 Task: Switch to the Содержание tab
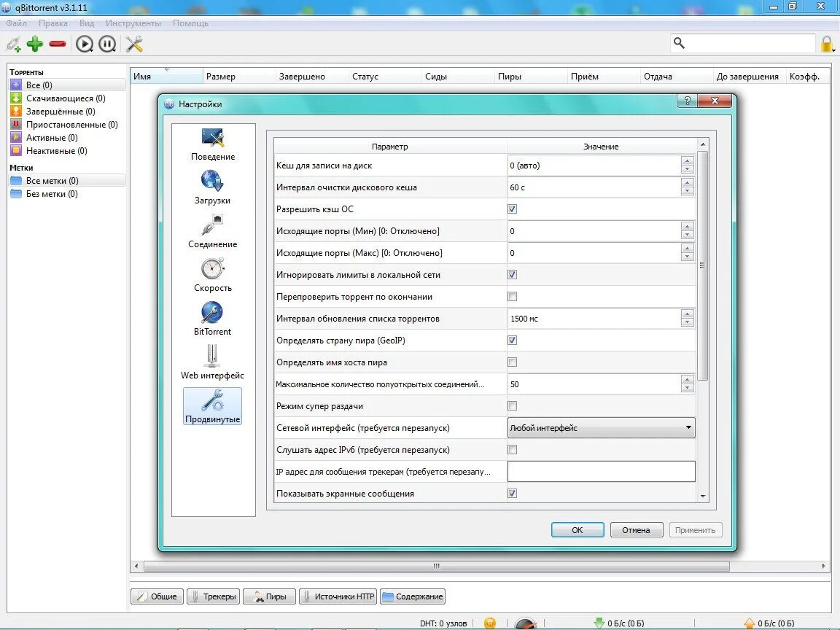413,596
